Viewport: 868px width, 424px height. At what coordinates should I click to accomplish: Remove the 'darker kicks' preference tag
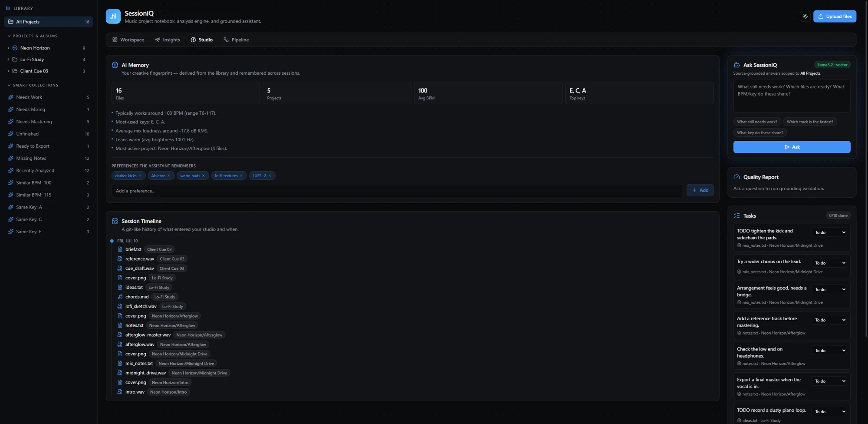[140, 176]
